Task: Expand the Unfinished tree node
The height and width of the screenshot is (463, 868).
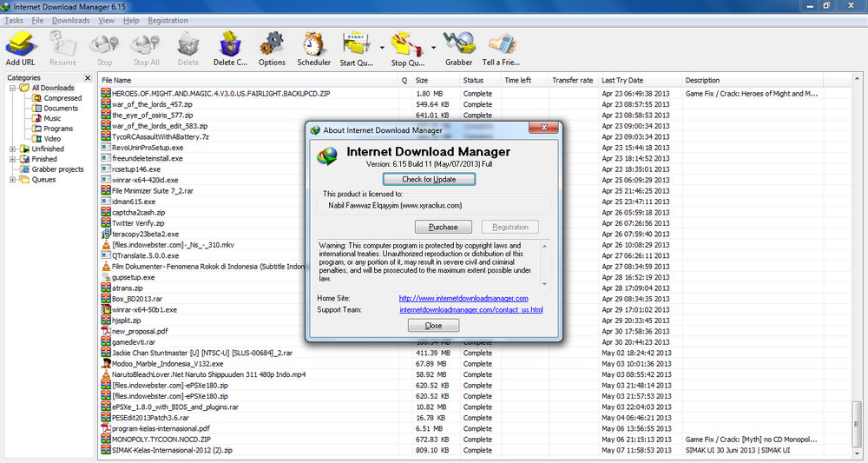Action: 13,149
